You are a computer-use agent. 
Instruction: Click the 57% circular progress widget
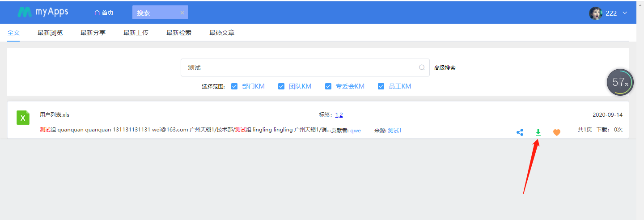click(620, 82)
